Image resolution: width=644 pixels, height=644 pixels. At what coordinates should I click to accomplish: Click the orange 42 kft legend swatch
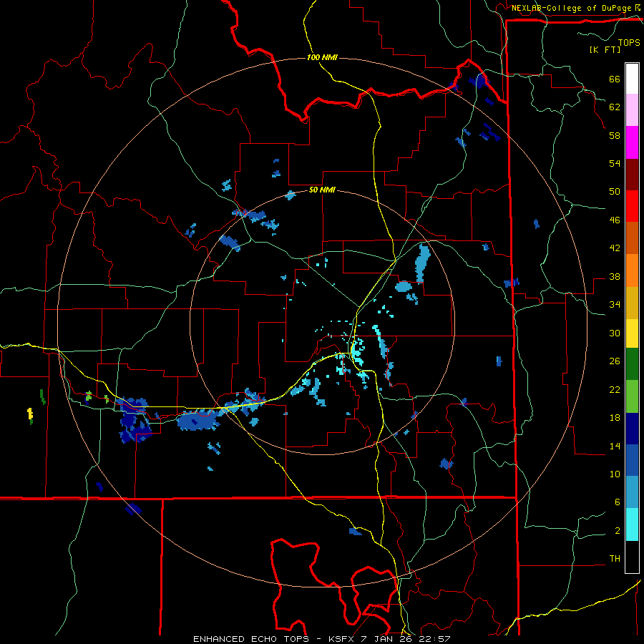point(632,270)
